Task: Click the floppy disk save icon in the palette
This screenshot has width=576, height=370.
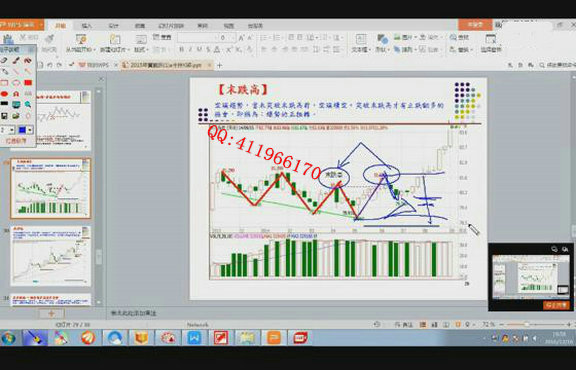Action: 4,116
